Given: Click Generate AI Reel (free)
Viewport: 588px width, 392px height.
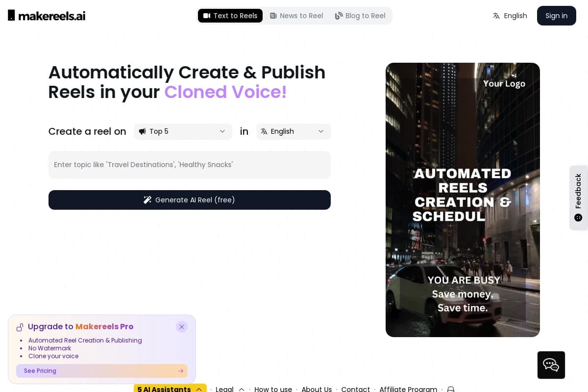Looking at the screenshot, I should [x=190, y=200].
